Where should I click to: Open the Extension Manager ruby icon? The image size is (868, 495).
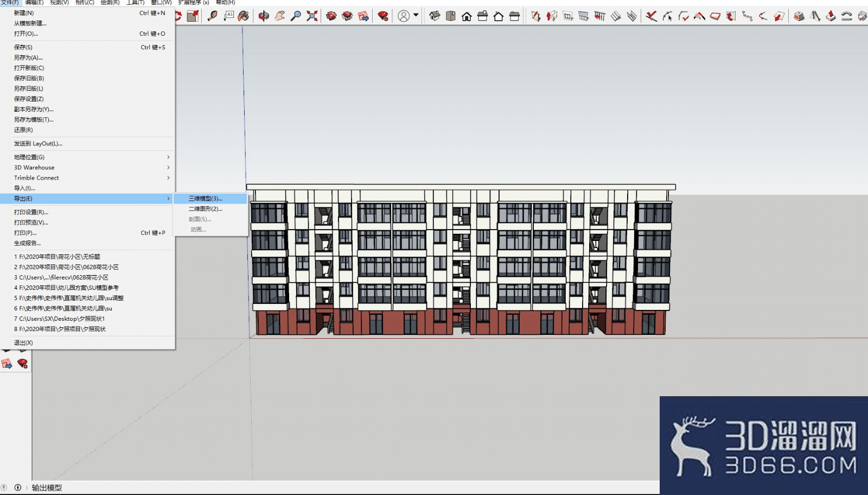click(x=383, y=16)
